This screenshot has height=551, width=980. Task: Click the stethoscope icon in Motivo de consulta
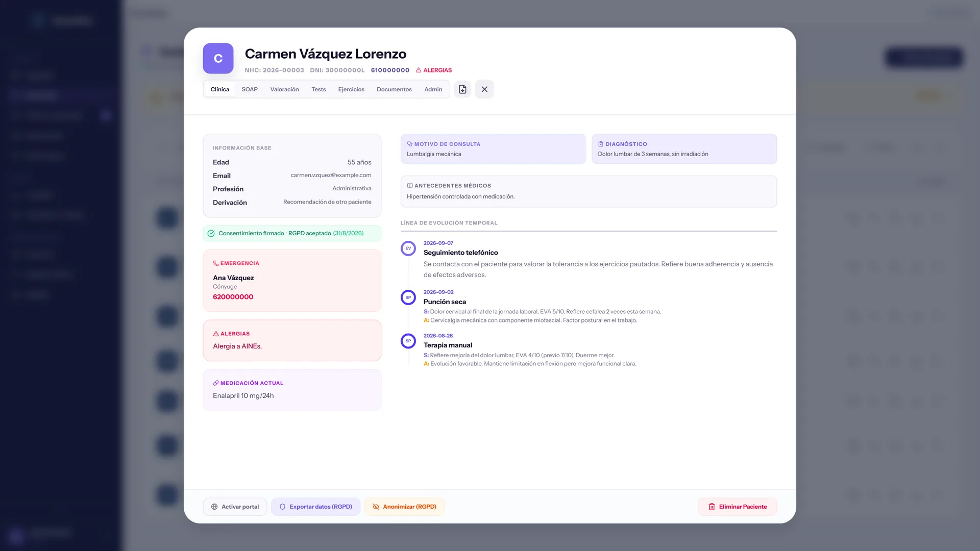(x=410, y=144)
